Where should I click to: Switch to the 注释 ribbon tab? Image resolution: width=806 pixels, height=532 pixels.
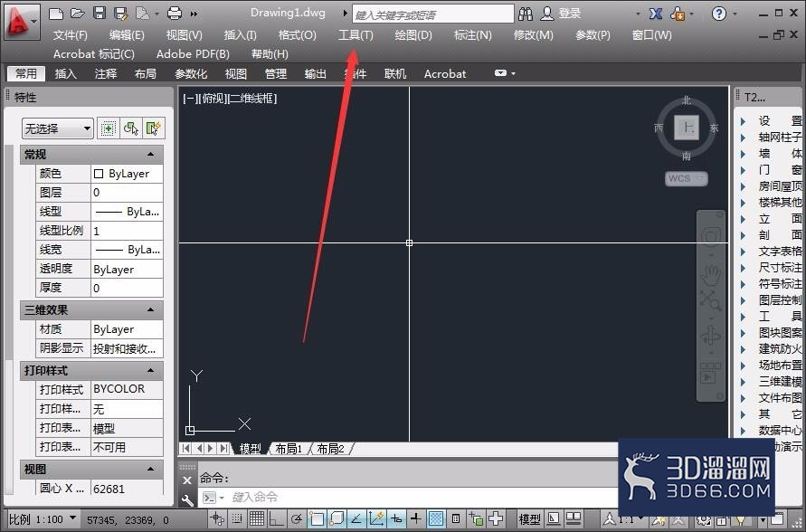click(x=105, y=74)
